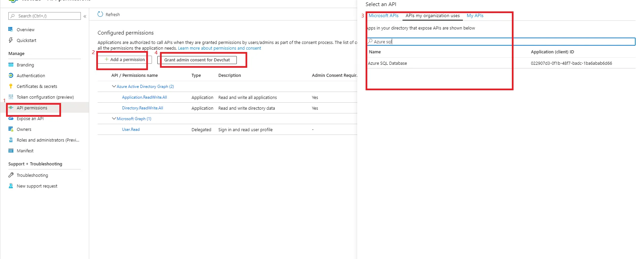
Task: Open Troubleshooting under Support
Action: [x=32, y=175]
